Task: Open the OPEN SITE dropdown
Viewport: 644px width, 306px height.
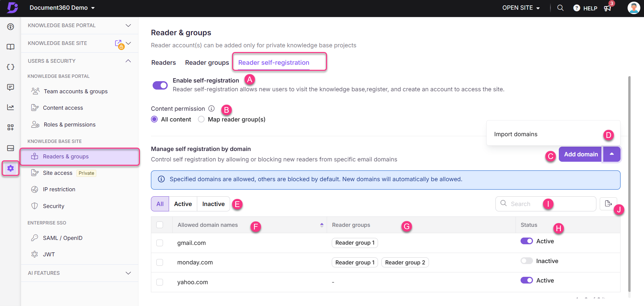Action: click(x=521, y=8)
